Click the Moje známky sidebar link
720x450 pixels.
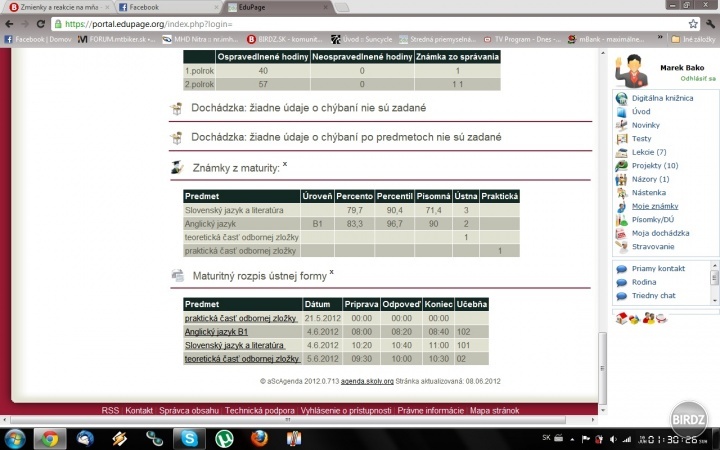click(x=655, y=206)
